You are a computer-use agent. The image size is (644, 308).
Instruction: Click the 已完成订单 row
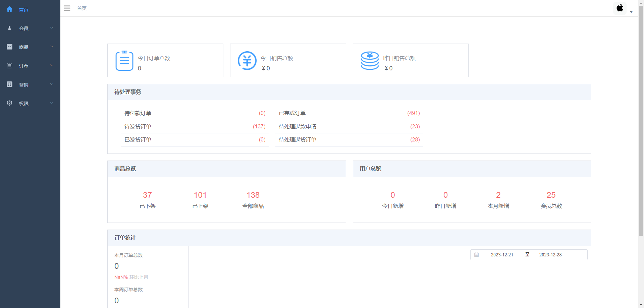click(349, 113)
